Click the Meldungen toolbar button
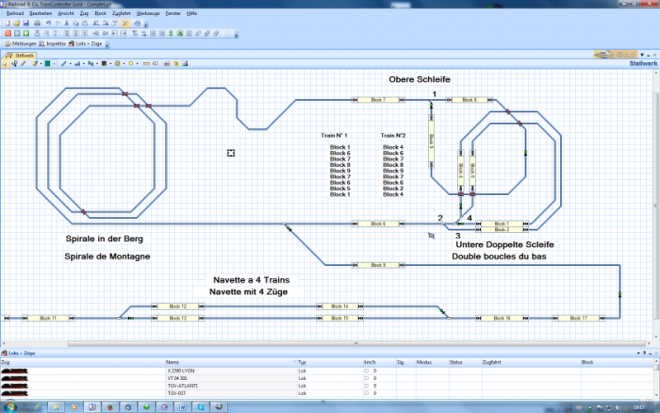This screenshot has width=660, height=413. (x=21, y=44)
